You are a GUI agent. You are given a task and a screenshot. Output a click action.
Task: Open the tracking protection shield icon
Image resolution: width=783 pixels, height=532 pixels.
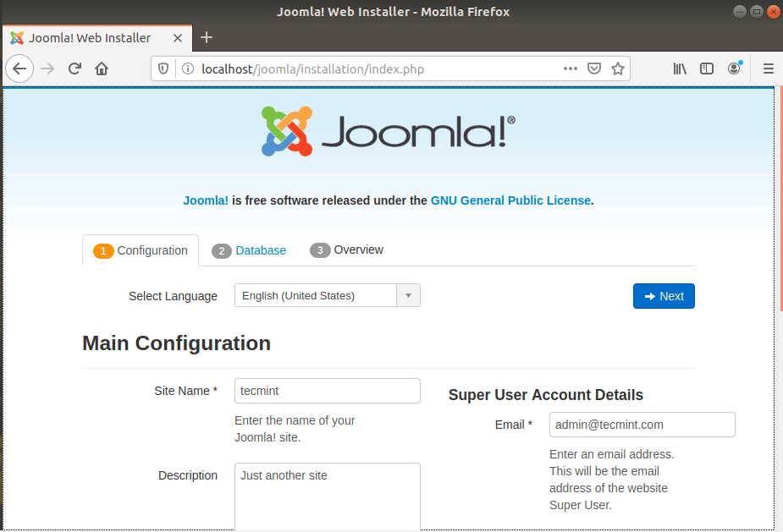[163, 69]
